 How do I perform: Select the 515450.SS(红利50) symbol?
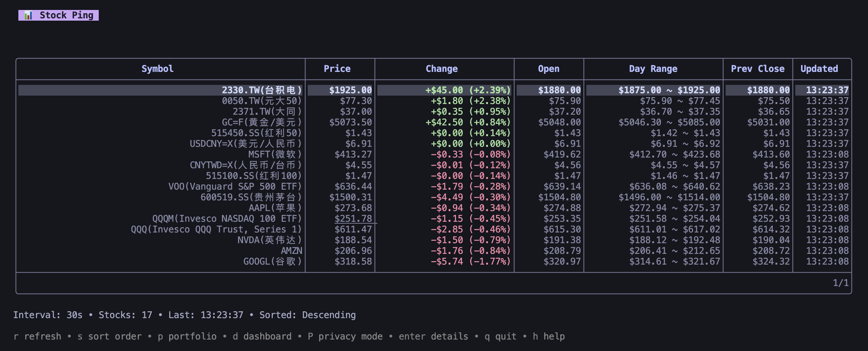point(256,133)
